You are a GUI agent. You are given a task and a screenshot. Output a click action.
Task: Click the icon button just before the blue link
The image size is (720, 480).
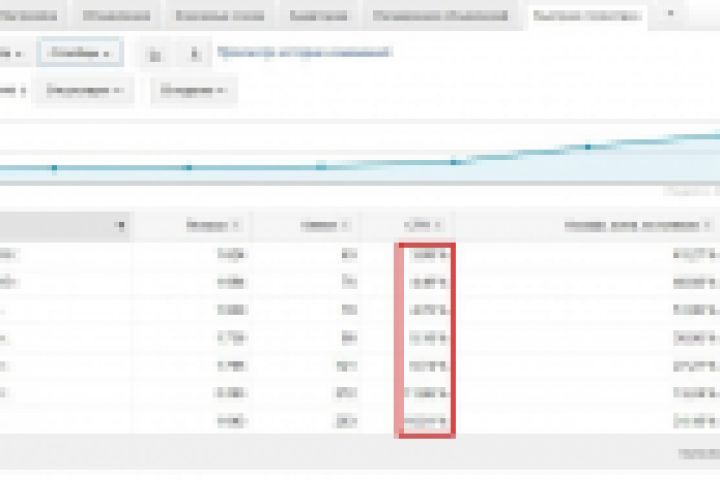(195, 54)
